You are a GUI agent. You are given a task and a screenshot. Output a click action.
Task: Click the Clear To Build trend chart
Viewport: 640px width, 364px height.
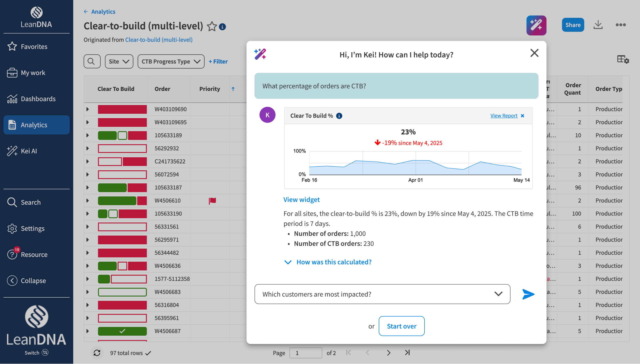[x=415, y=163]
